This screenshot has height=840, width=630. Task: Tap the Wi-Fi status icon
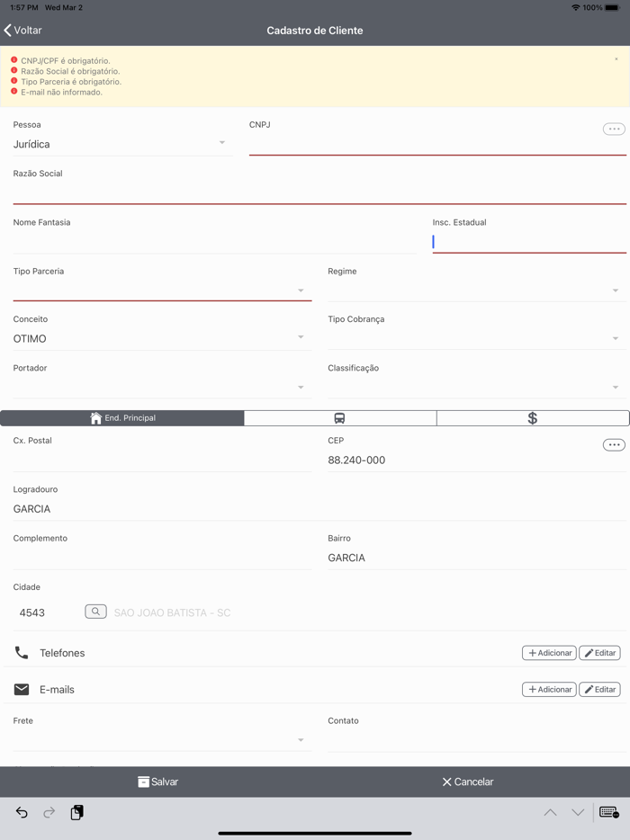(x=576, y=7)
